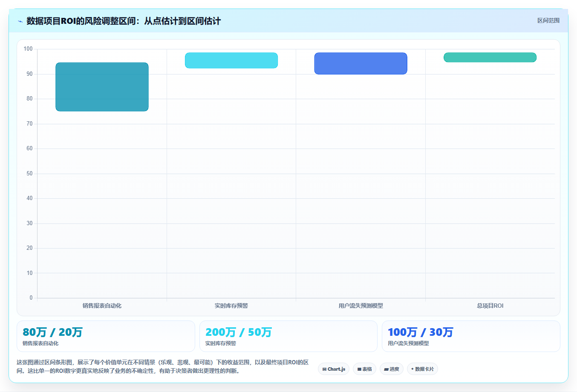Click the y-axis value 0
The width and height of the screenshot is (577, 392).
31,298
